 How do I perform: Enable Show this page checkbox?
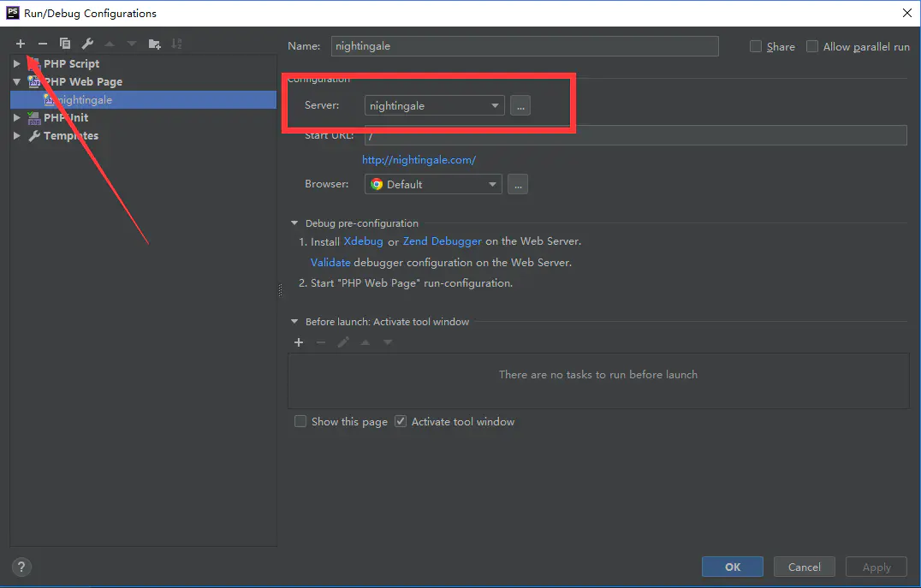click(x=300, y=421)
